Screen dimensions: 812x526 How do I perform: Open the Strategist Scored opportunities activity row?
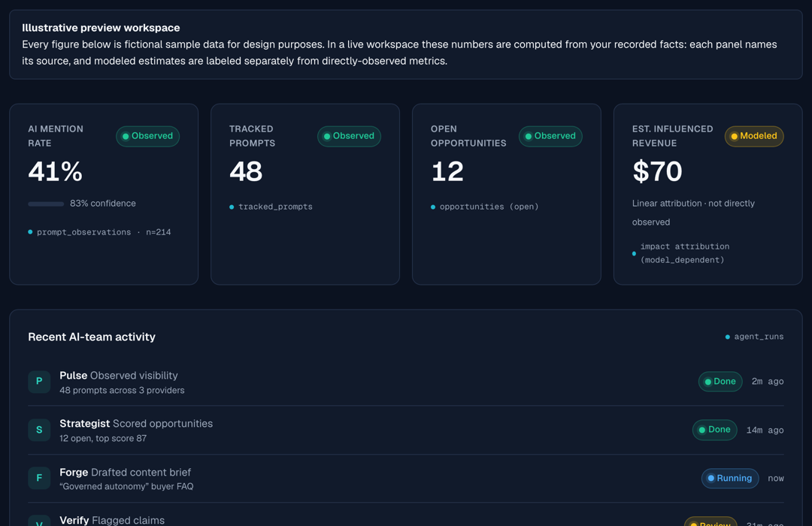pyautogui.click(x=406, y=431)
